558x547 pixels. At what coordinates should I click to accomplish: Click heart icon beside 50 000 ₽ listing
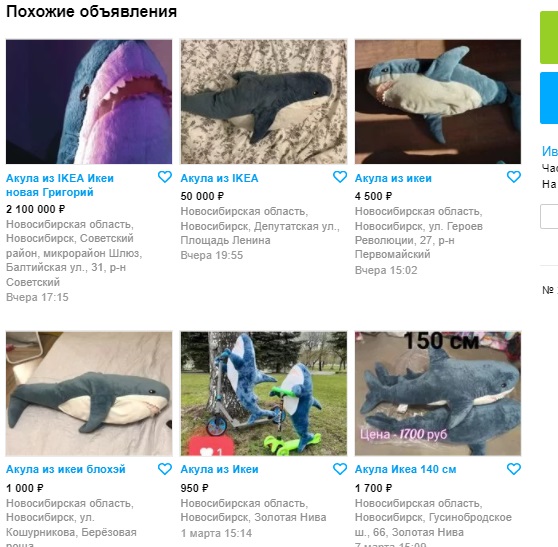click(x=340, y=177)
